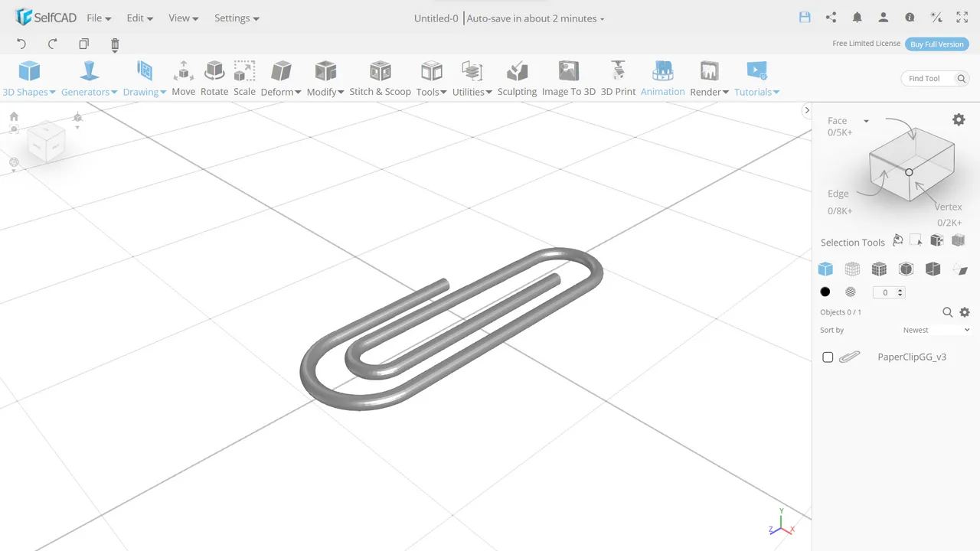Enter fullscreen mode
The height and width of the screenshot is (551, 980).
[x=962, y=17]
